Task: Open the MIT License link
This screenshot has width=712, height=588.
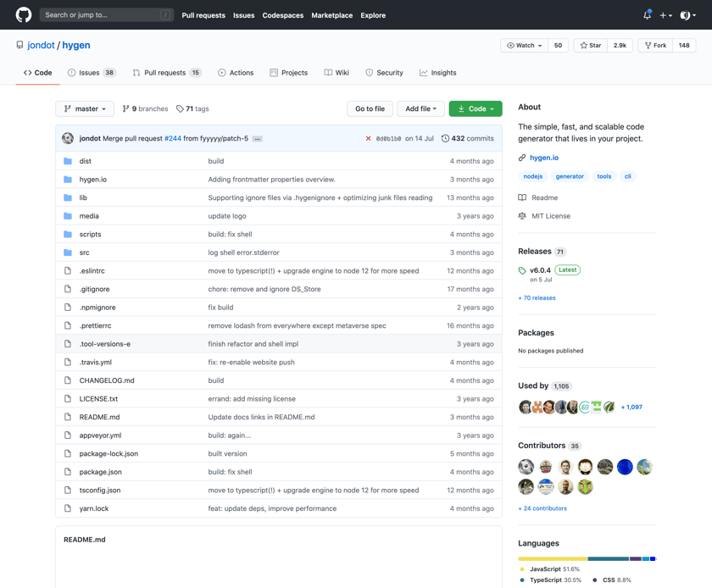Action: tap(544, 216)
